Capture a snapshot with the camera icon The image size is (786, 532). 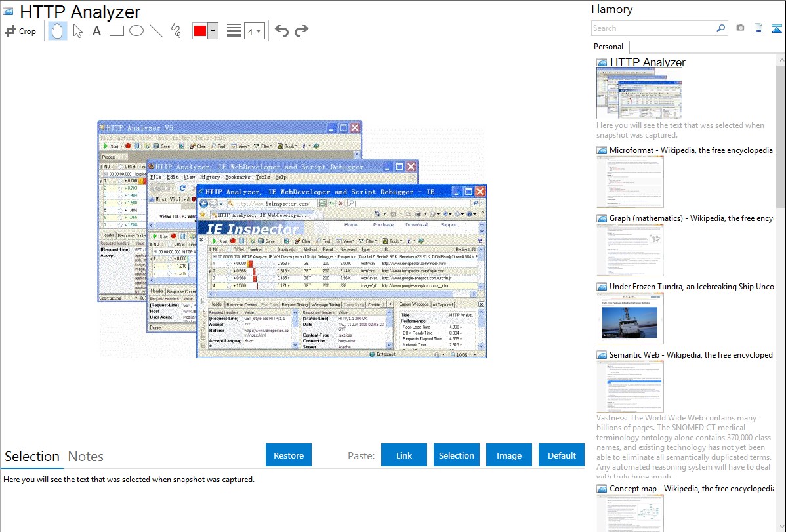[x=740, y=28]
